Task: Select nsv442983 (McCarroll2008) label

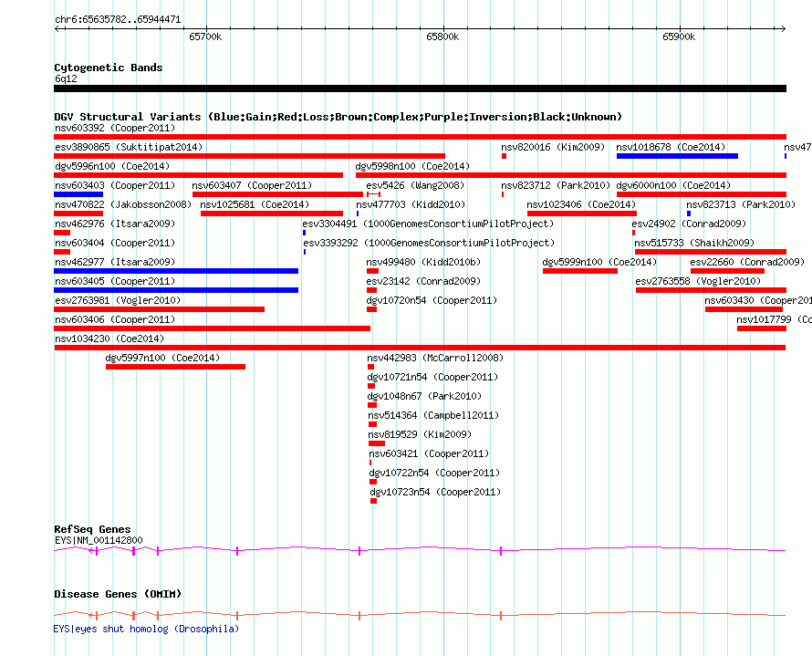Action: [435, 358]
